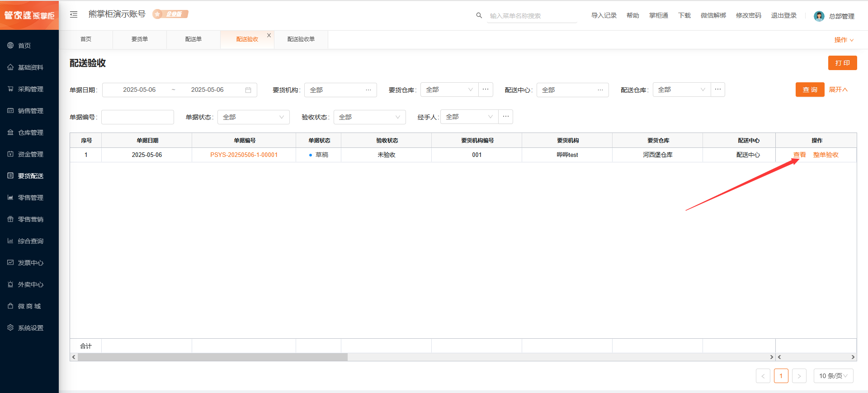Image resolution: width=868 pixels, height=393 pixels.
Task: Open the calendar icon in date range
Action: point(248,90)
